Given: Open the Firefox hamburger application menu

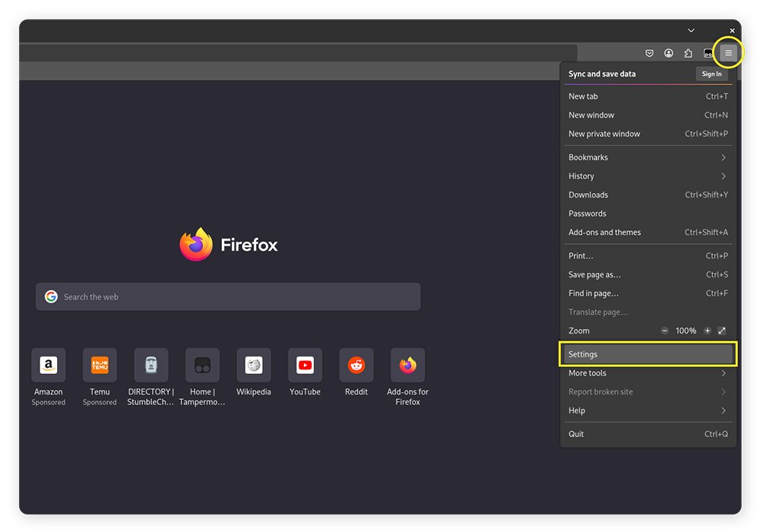Looking at the screenshot, I should pos(728,52).
